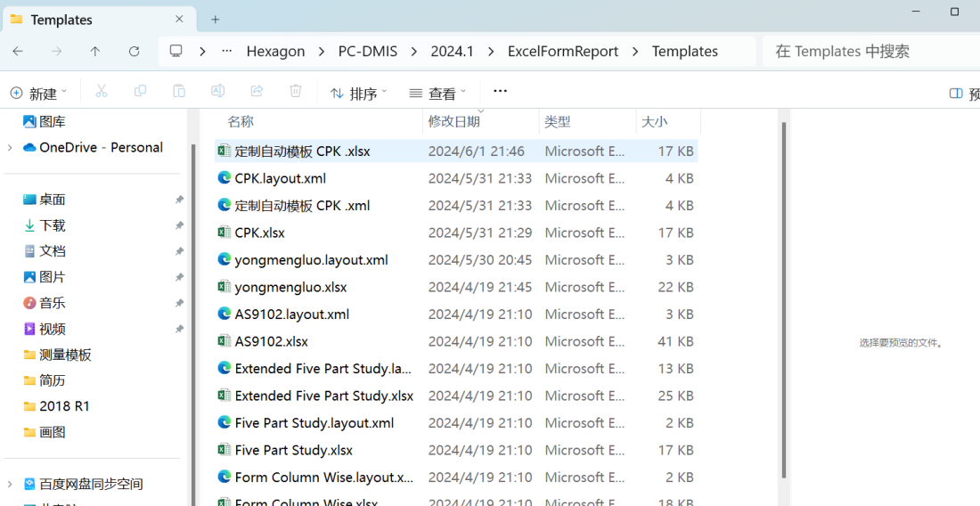Go back with the back arrow
980x506 pixels.
pyautogui.click(x=18, y=52)
